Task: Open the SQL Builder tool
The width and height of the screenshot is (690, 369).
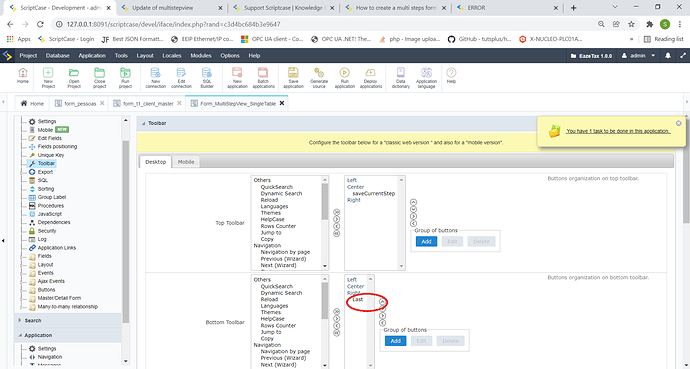Action: (x=207, y=78)
